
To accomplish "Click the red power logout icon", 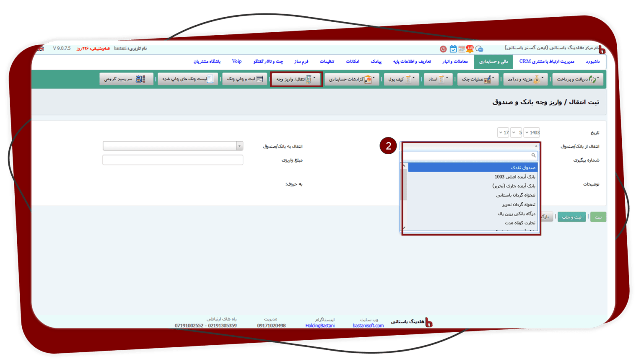I will point(443,49).
